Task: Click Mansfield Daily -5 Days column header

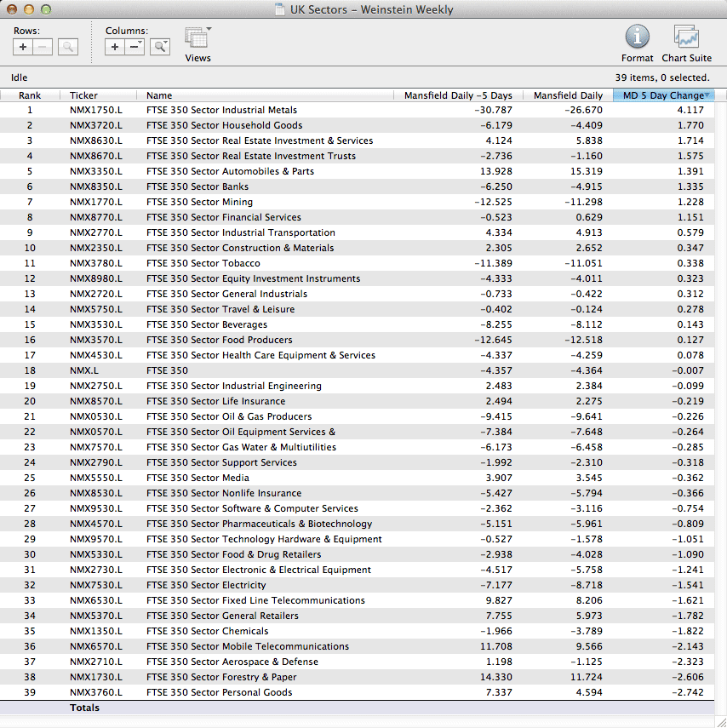Action: pos(458,95)
